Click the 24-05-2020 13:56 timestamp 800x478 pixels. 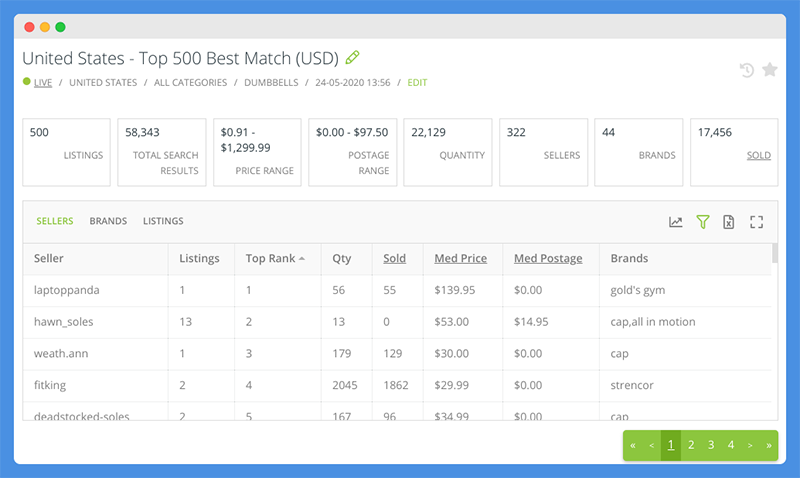pyautogui.click(x=353, y=83)
